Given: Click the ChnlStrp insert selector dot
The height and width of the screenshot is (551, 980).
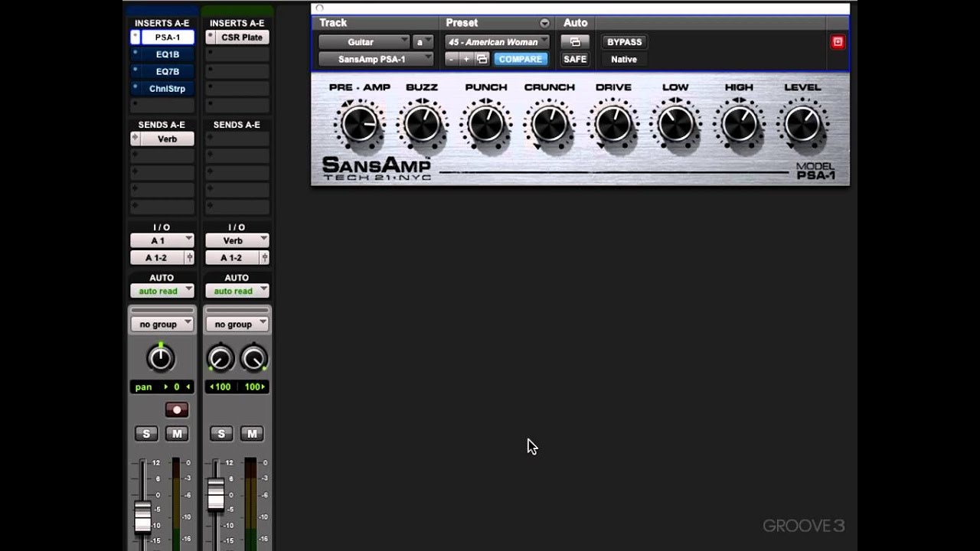Looking at the screenshot, I should point(136,88).
